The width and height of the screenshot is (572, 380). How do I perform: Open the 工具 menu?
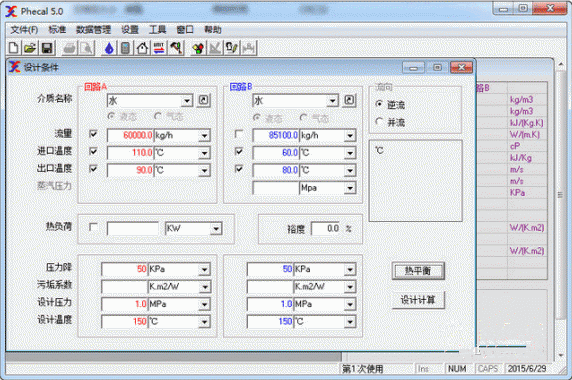coord(158,30)
